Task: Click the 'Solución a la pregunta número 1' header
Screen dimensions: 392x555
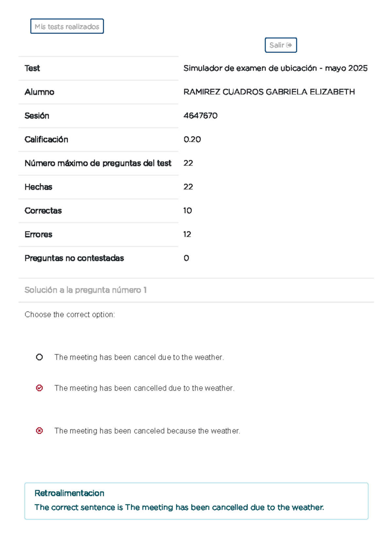Action: (86, 290)
